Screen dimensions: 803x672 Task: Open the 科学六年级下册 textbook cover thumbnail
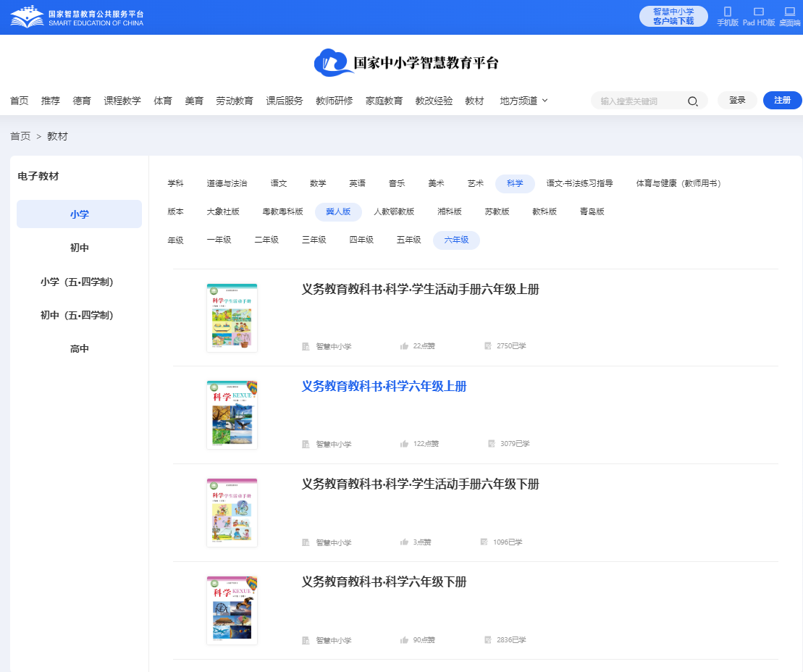(232, 610)
